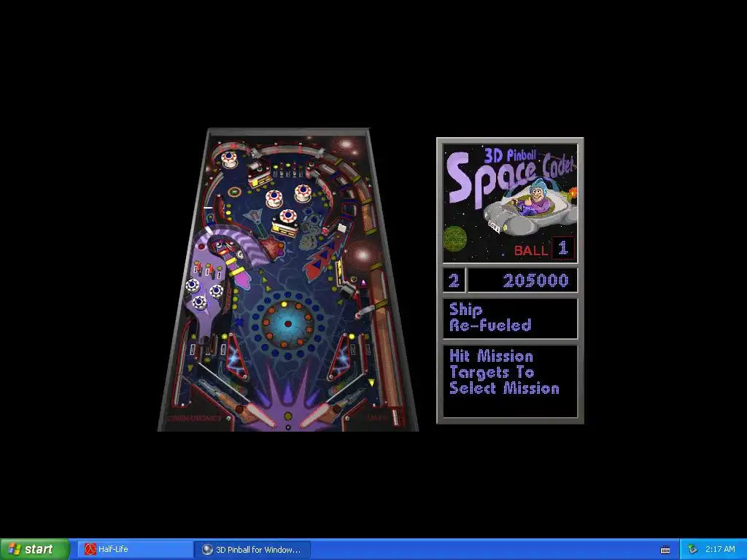Click the Space Cadet astronaut logo image
This screenshot has width=747, height=560.
(510, 203)
